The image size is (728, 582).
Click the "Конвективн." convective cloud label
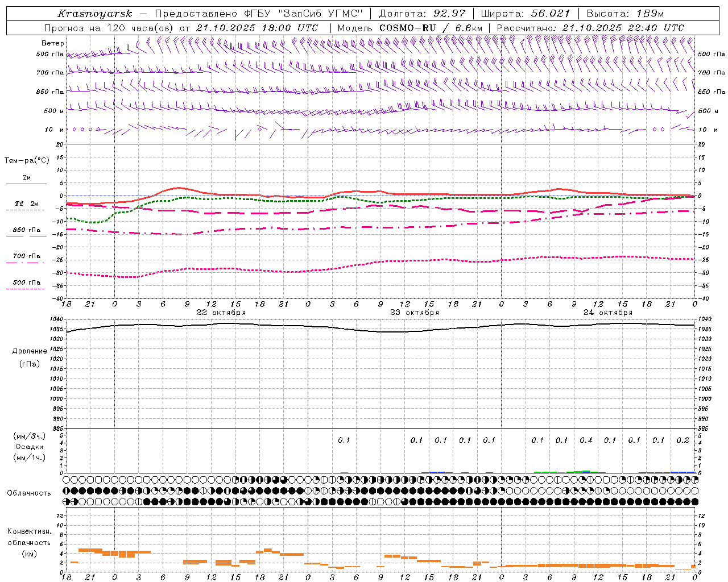click(x=30, y=531)
